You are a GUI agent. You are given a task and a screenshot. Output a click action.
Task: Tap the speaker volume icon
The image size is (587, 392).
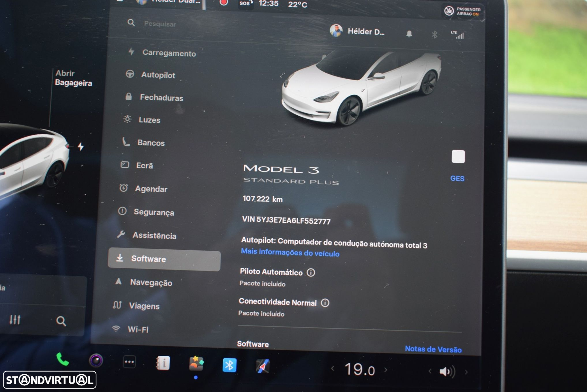click(x=447, y=372)
